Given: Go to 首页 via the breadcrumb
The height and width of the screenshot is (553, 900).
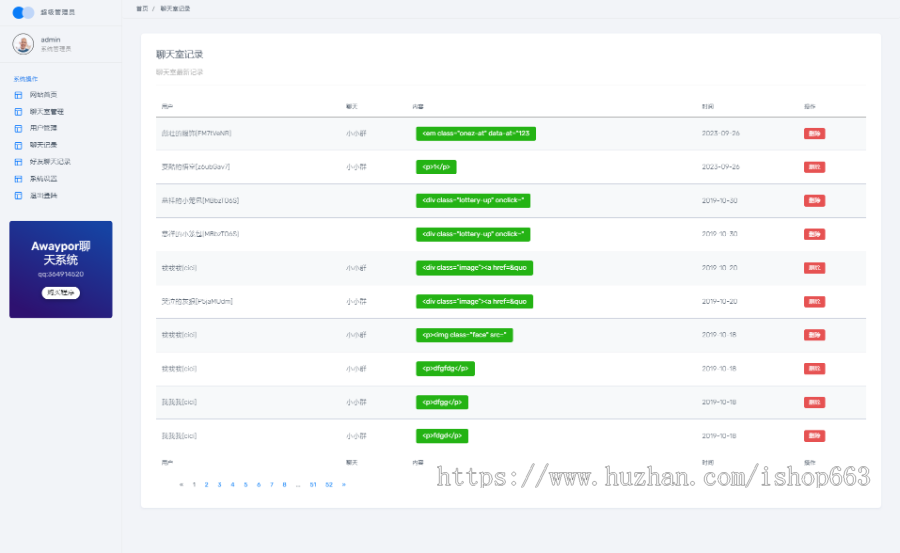Looking at the screenshot, I should pos(142,9).
